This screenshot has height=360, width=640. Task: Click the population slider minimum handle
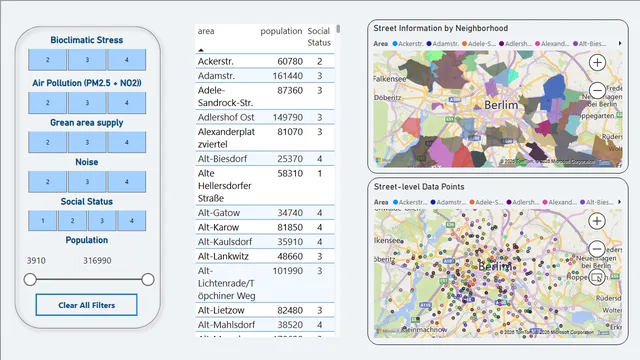click(x=30, y=280)
